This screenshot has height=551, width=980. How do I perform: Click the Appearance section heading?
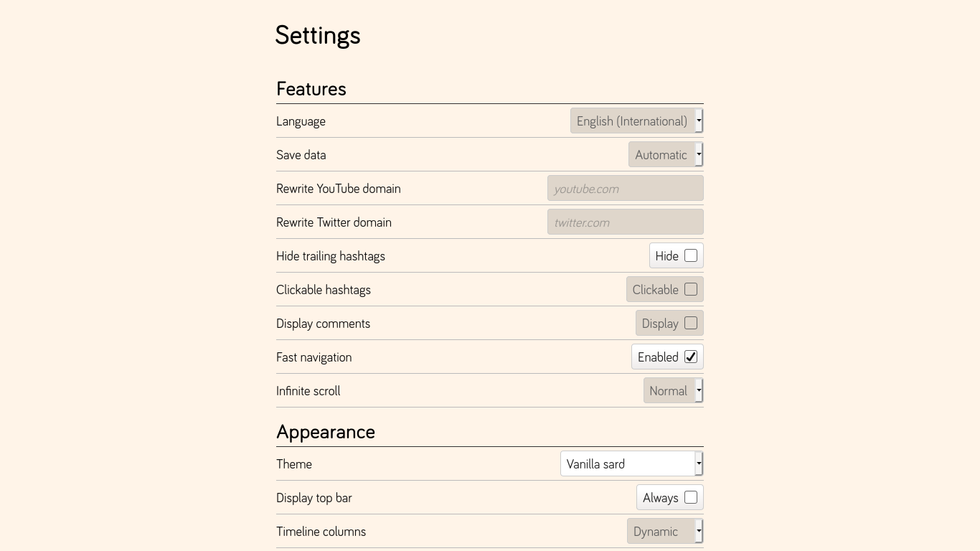point(326,432)
